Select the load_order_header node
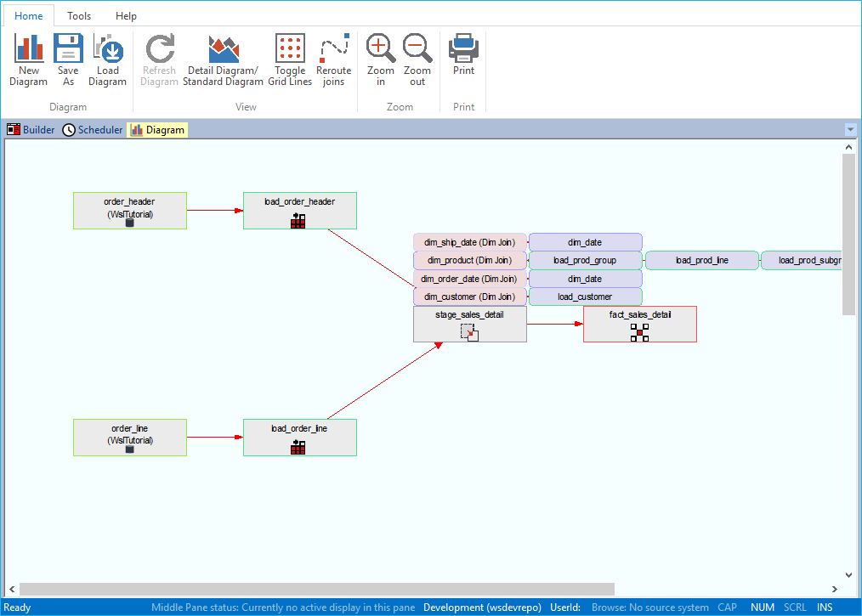This screenshot has width=862, height=616. [299, 211]
